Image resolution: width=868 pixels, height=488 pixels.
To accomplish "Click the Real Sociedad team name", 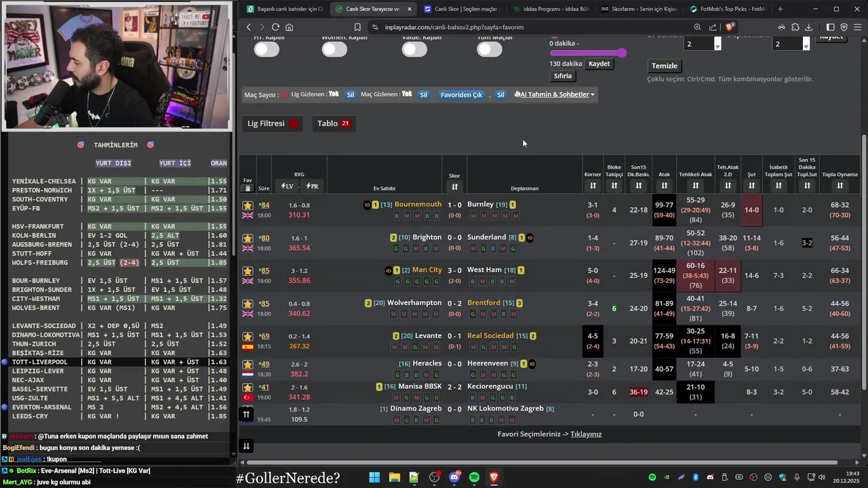I will tap(491, 336).
